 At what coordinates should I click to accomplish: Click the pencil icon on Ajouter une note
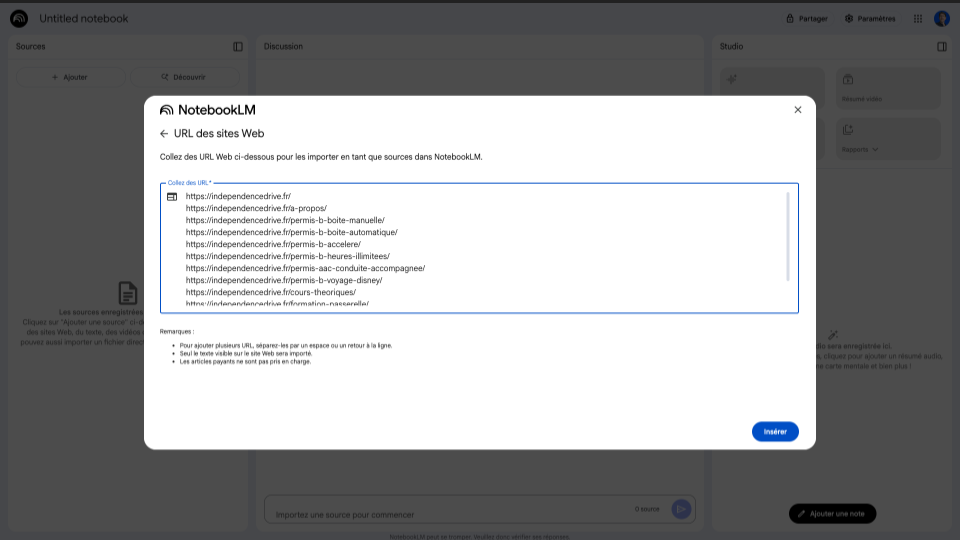801,514
